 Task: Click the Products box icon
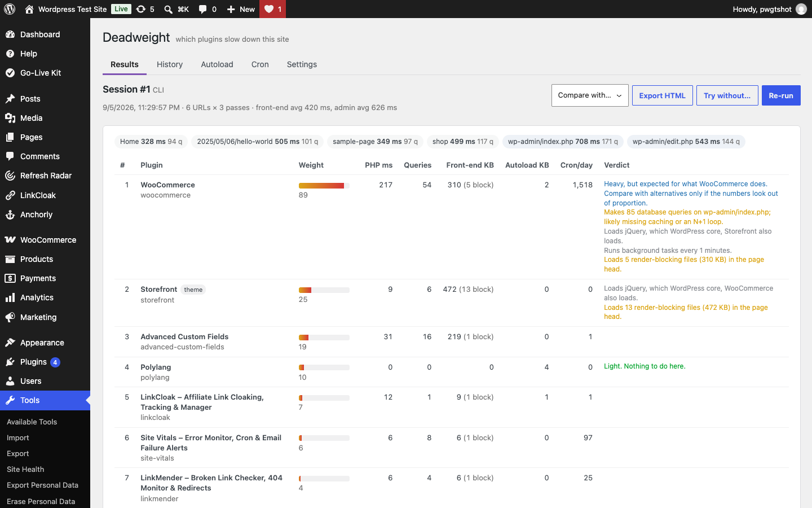click(x=10, y=259)
